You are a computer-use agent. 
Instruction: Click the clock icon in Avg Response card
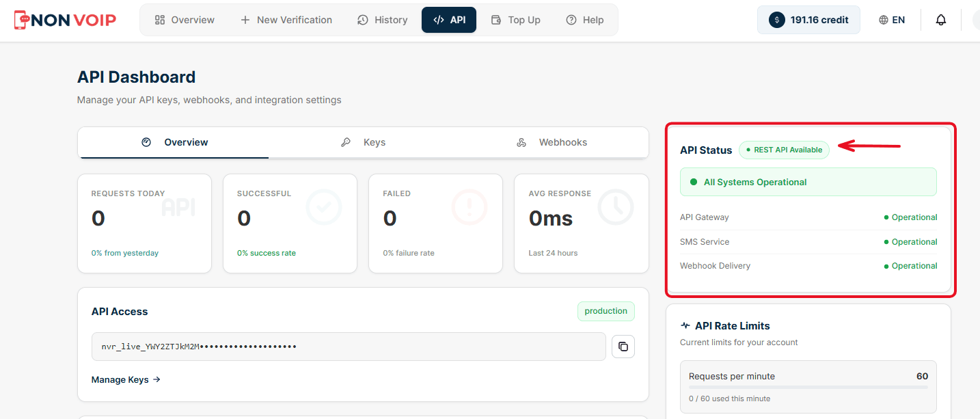tap(616, 206)
